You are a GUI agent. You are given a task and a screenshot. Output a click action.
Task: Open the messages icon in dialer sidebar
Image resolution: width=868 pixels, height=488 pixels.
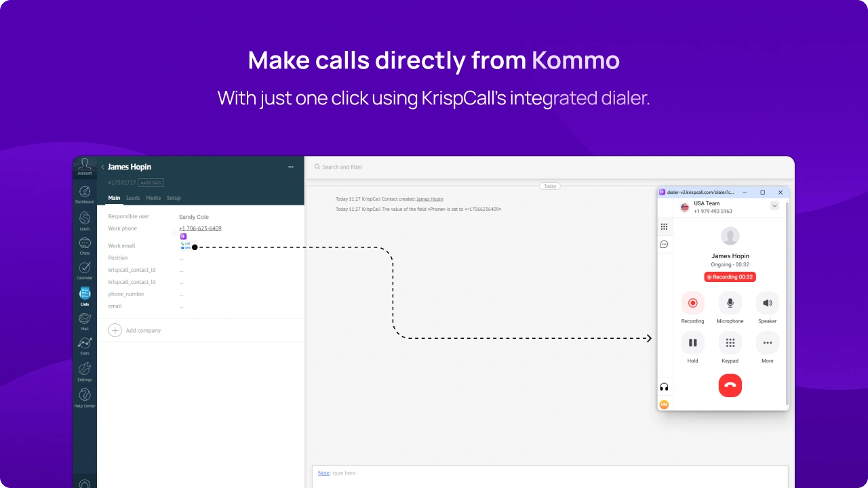point(664,244)
